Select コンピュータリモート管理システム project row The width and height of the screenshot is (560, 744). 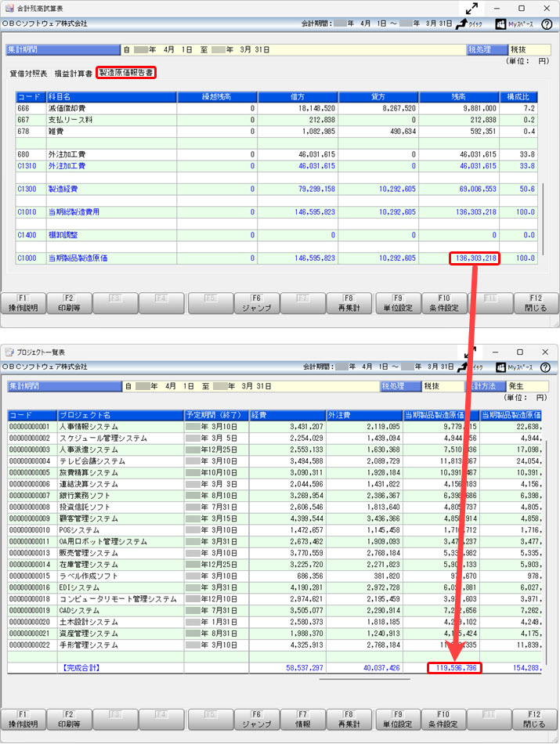click(275, 599)
